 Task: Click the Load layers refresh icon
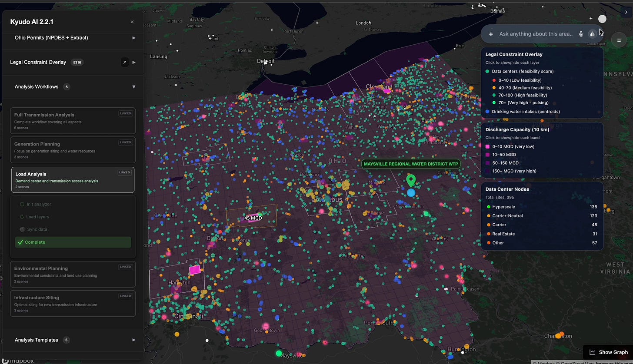coord(22,217)
